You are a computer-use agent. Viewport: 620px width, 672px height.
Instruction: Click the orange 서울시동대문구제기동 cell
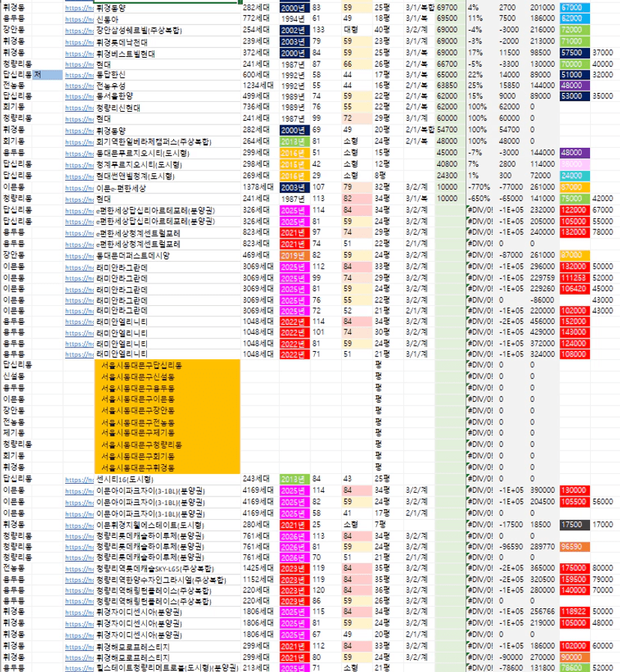pos(167,433)
